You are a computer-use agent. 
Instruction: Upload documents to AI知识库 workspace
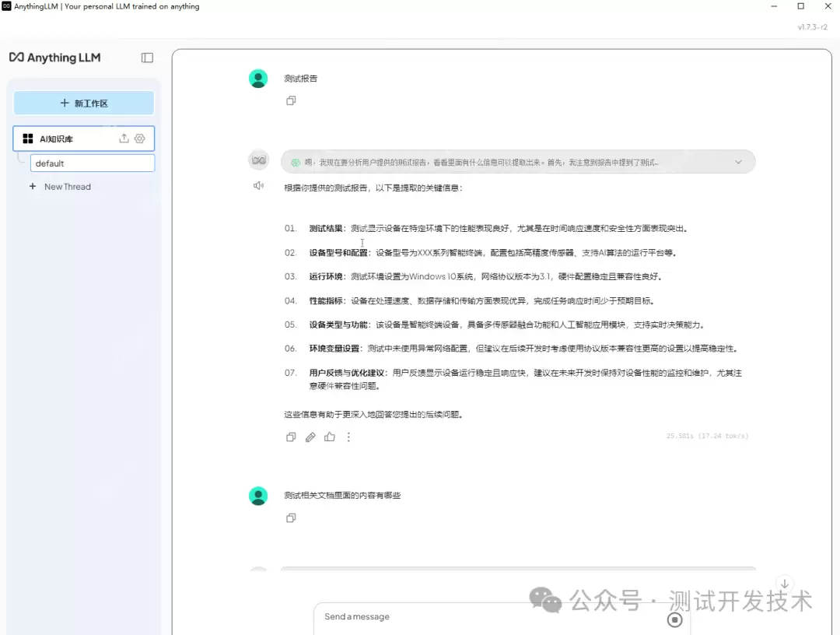[124, 139]
